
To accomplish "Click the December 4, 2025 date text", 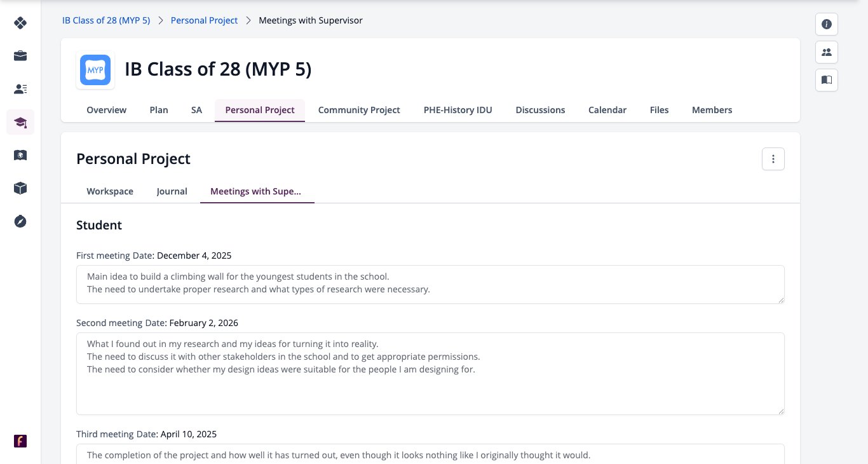I will point(194,256).
